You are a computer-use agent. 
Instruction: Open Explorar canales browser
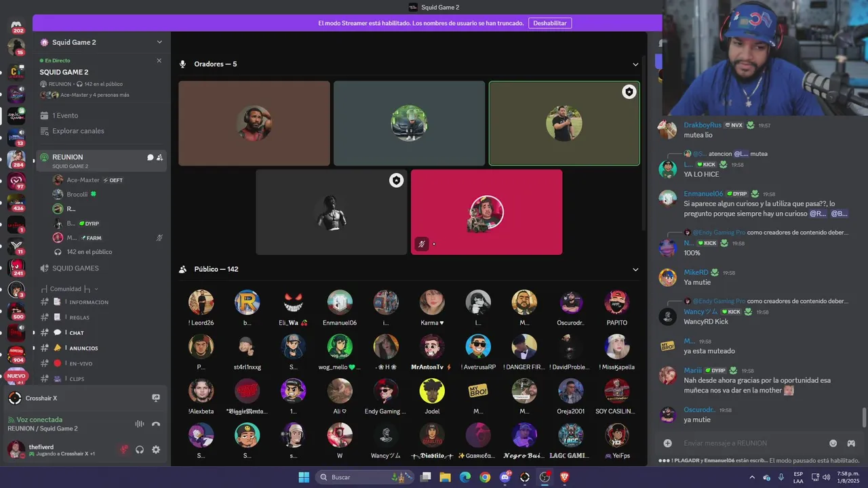coord(78,131)
